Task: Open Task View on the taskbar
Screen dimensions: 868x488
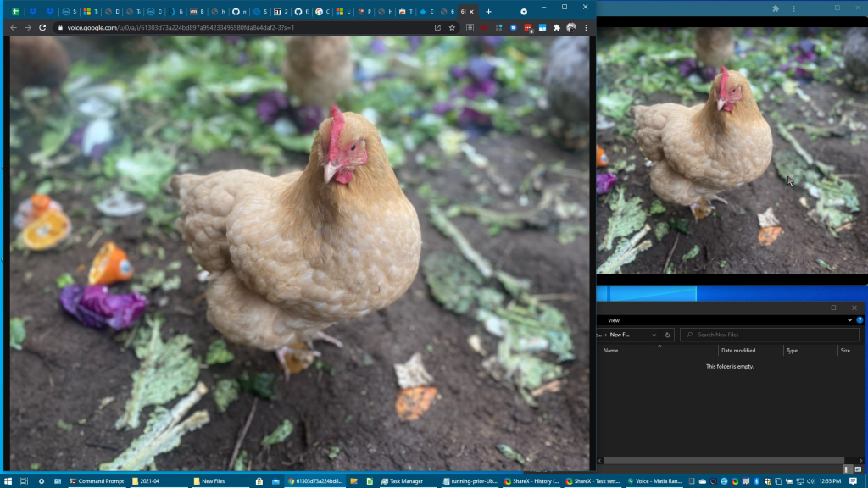Action: tap(24, 481)
